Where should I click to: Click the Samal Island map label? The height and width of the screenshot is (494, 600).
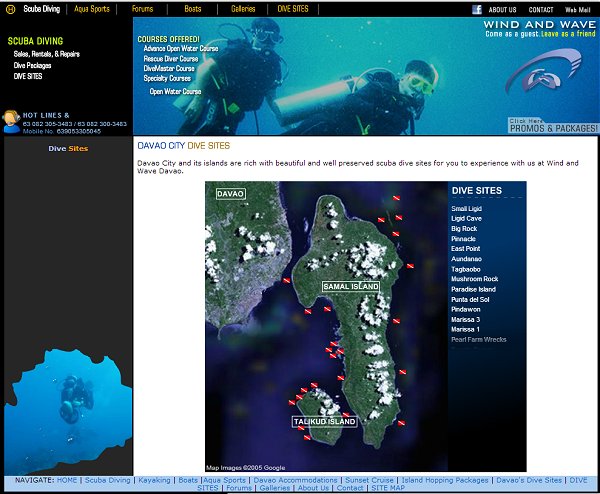click(x=351, y=287)
